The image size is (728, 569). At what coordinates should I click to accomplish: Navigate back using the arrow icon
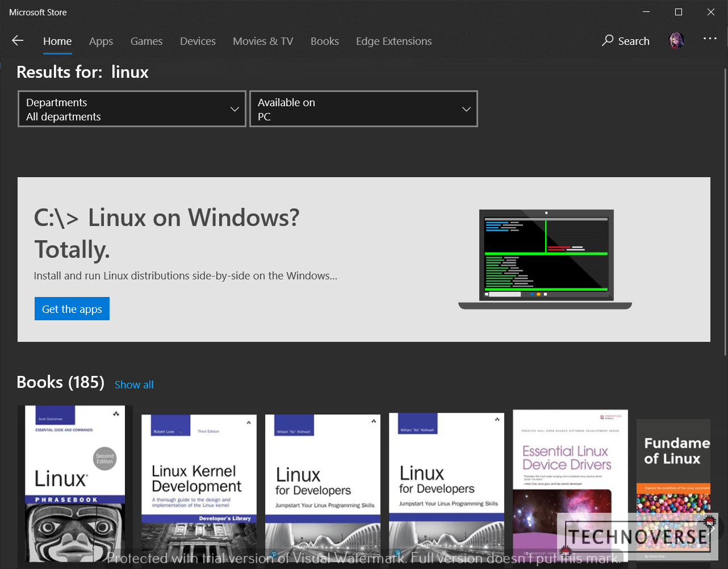tap(18, 40)
